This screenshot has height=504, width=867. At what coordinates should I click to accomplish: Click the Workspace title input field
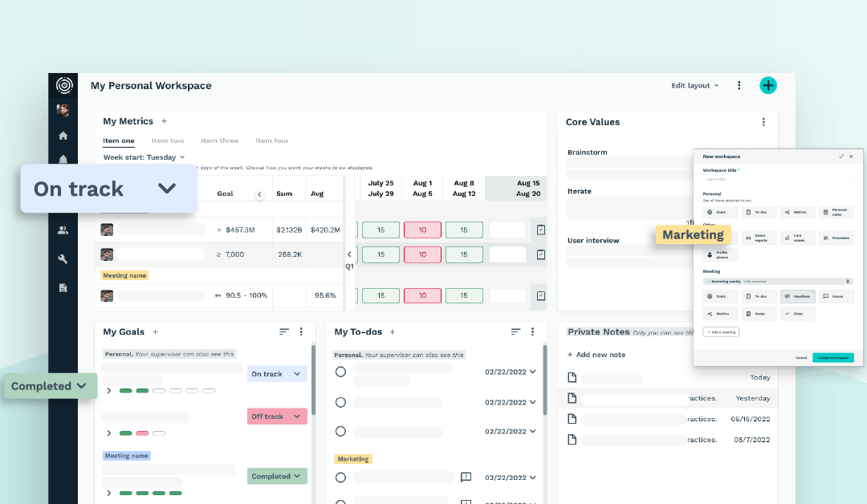(x=778, y=179)
